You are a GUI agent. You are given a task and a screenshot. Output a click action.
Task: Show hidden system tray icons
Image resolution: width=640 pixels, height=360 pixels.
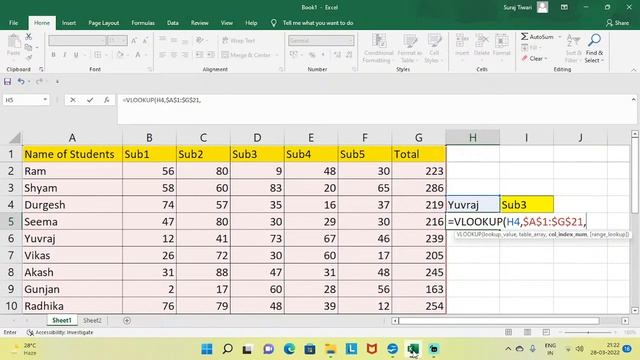508,349
